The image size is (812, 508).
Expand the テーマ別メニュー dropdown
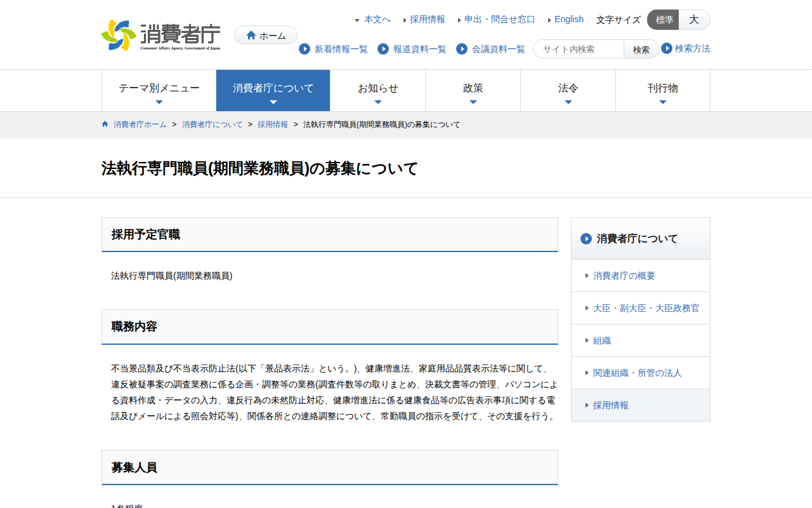pos(159,90)
